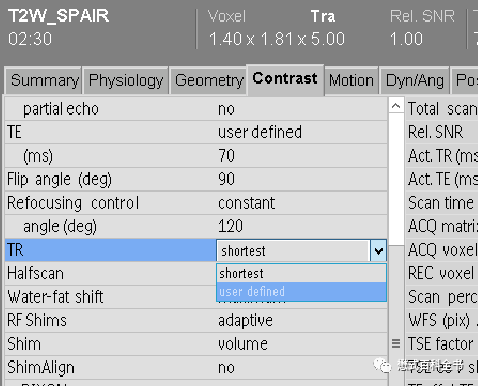
Task: Click the refocusing angle value 120
Action: (230, 226)
